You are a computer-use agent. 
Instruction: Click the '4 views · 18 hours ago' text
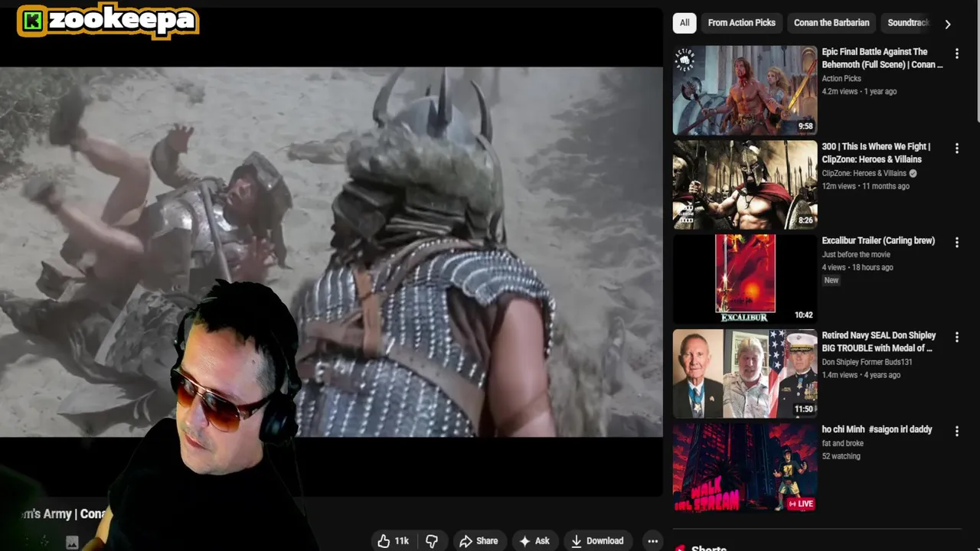857,267
